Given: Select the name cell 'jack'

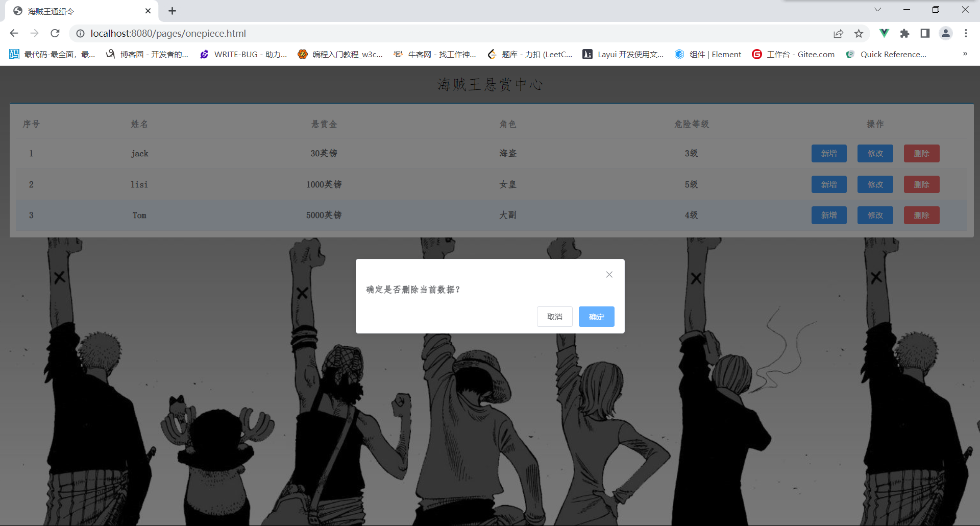Looking at the screenshot, I should pos(139,153).
